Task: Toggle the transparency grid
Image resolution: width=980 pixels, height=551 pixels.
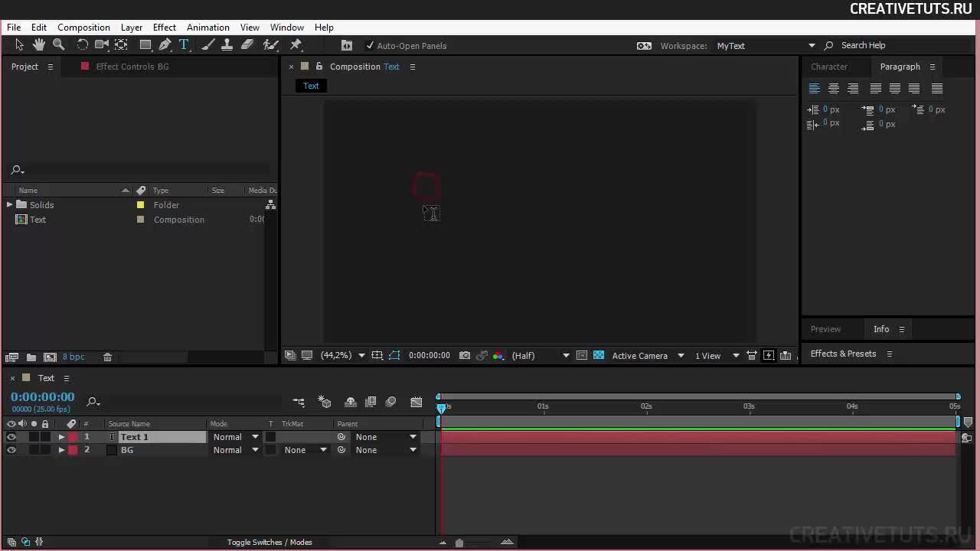Action: pyautogui.click(x=599, y=356)
